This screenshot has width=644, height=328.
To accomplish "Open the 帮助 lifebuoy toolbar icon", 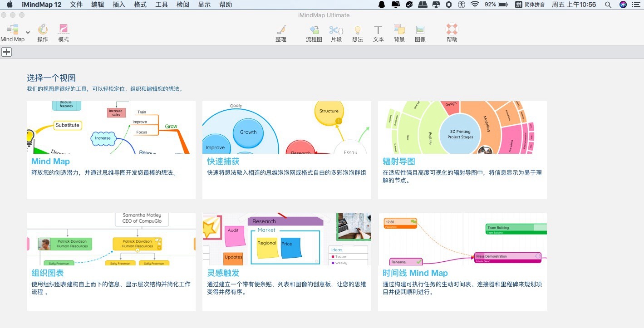I will [452, 29].
